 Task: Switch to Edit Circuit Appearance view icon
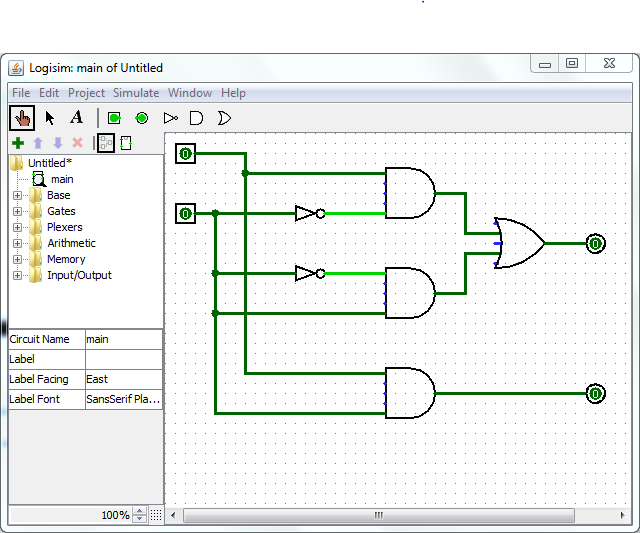(126, 143)
